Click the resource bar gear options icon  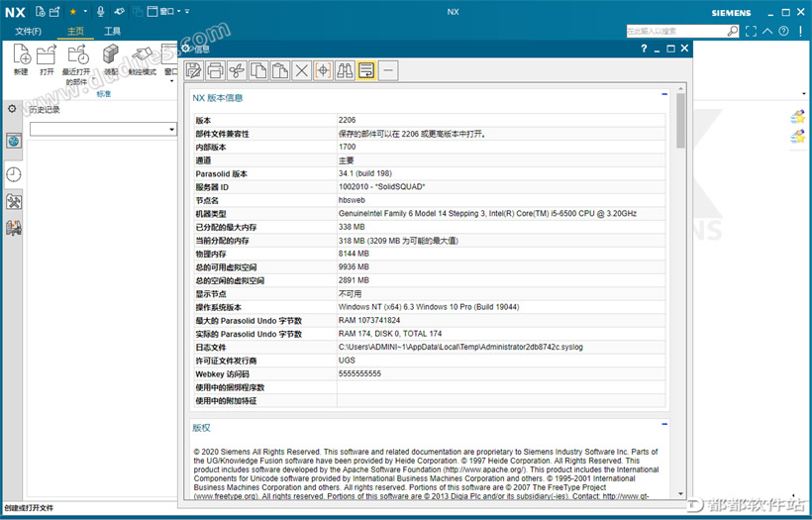12,109
